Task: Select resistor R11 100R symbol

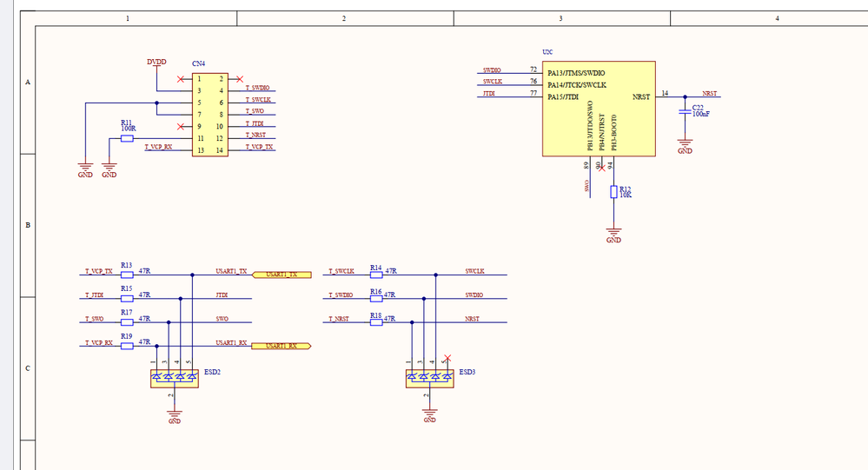Action: tap(128, 138)
